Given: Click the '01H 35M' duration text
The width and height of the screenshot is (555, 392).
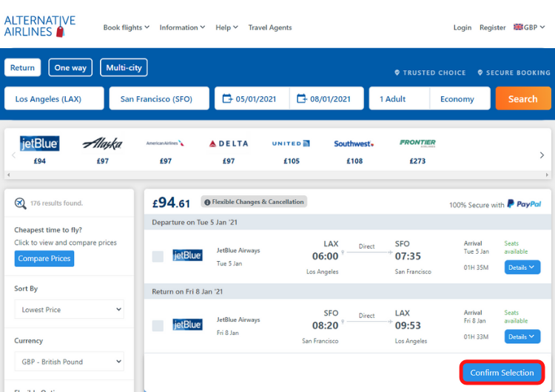Looking at the screenshot, I should 476,268.
